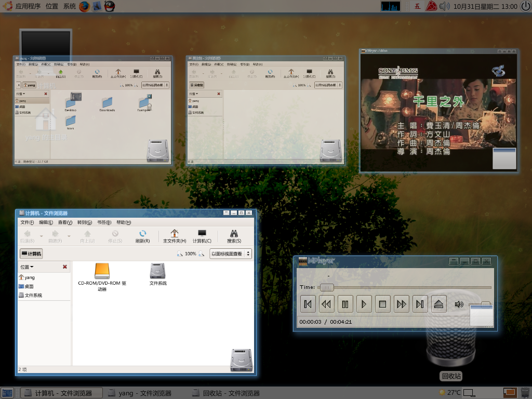Click the 计算机 location path button

31,254
